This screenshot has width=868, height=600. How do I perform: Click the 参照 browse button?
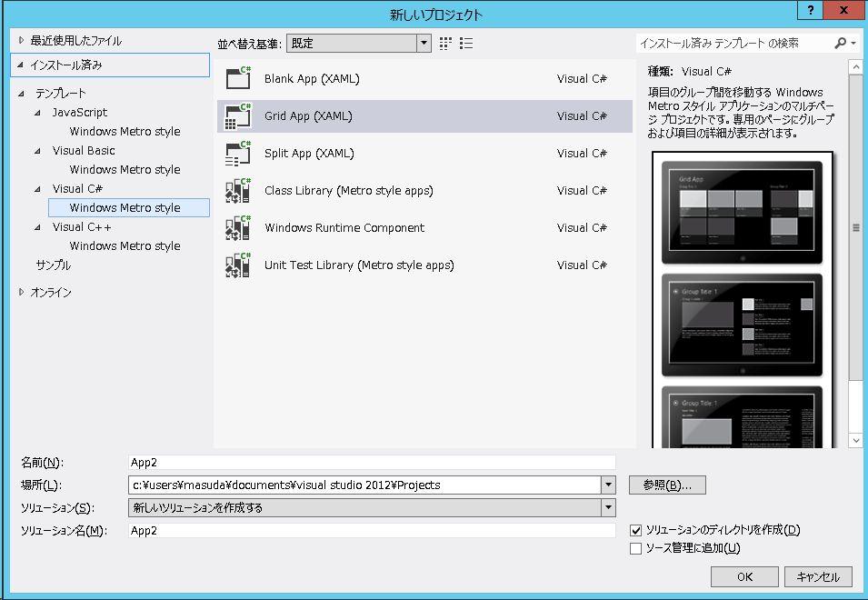click(x=667, y=485)
